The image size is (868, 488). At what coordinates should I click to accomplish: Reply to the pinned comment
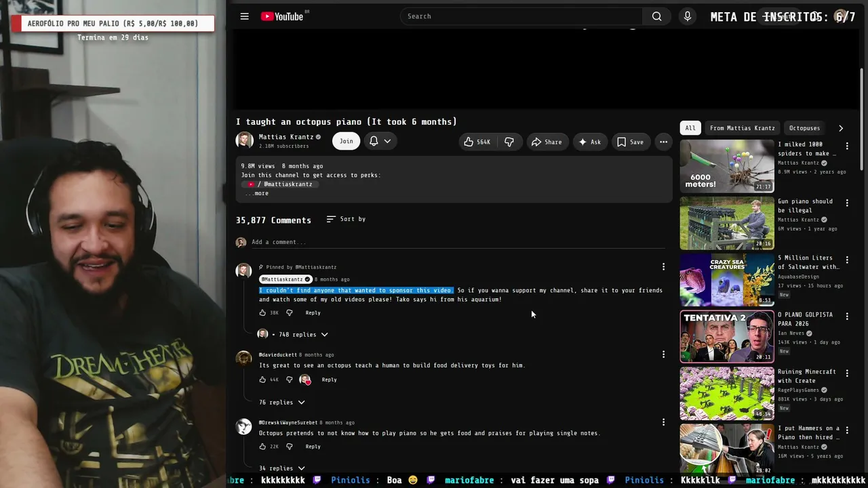click(313, 313)
